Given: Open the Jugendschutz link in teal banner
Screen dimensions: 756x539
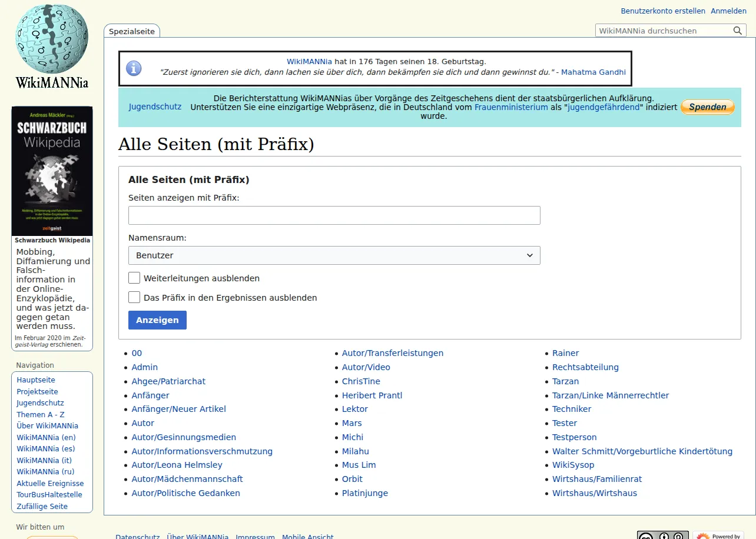Looking at the screenshot, I should tap(155, 107).
